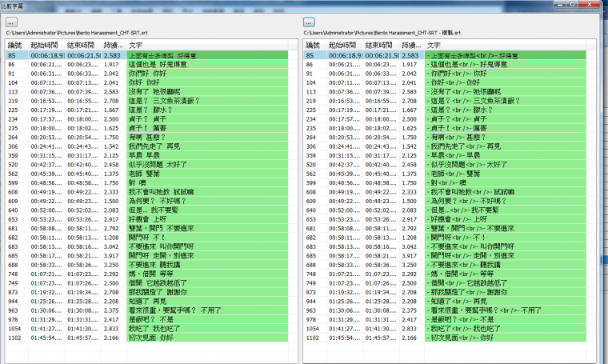
Task: Maximize the compare subtitles window
Action: [572, 4]
